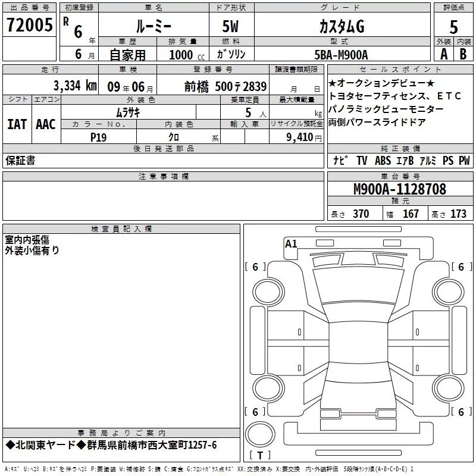Click vehicle history 自家用
The width and height of the screenshot is (476, 476).
[127, 55]
